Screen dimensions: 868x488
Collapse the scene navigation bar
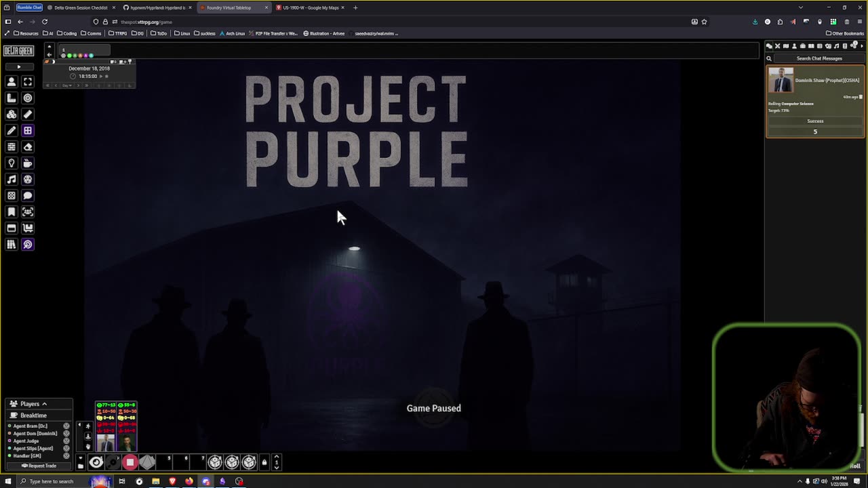(49, 47)
